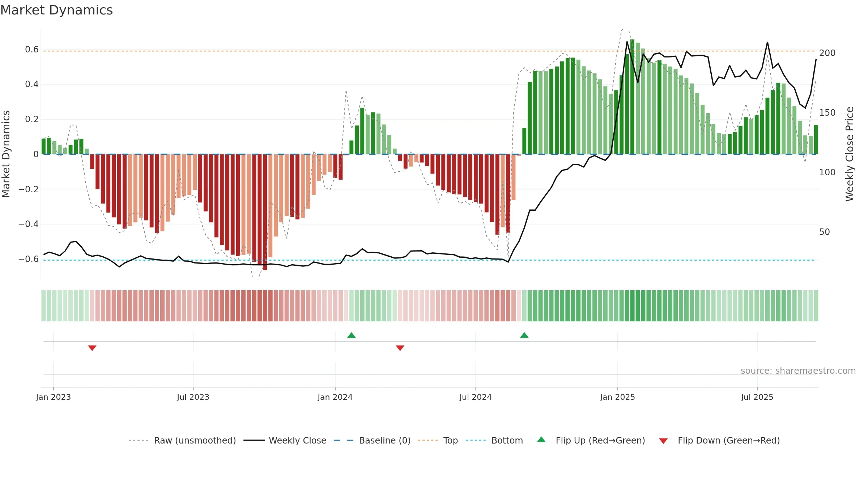This screenshot has height=488, width=868.
Task: Click the Jan 2023 axis label
Action: click(54, 397)
